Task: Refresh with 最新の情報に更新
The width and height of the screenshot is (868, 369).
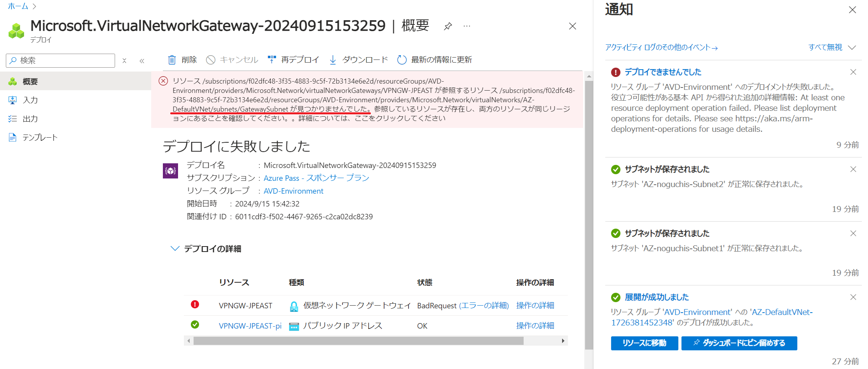Action: [435, 60]
